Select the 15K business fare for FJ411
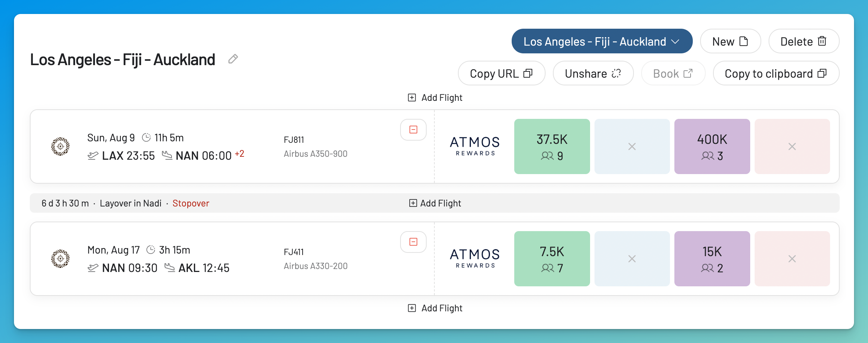 (712, 259)
